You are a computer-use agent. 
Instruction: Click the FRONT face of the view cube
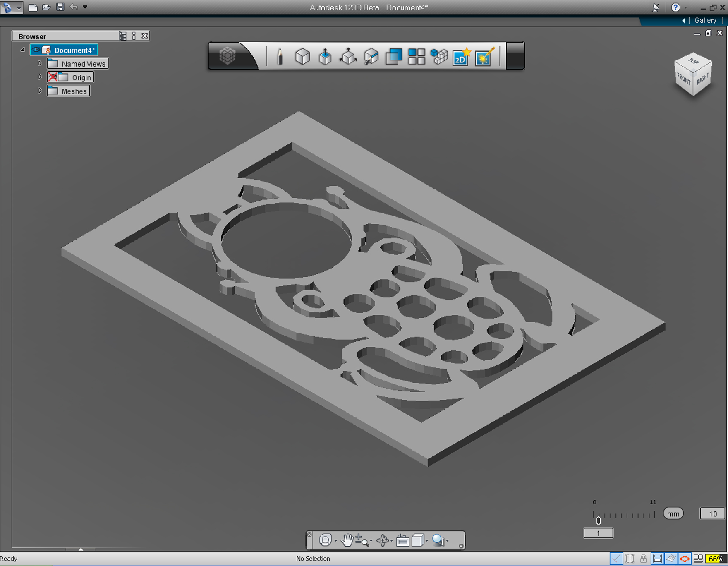(683, 79)
